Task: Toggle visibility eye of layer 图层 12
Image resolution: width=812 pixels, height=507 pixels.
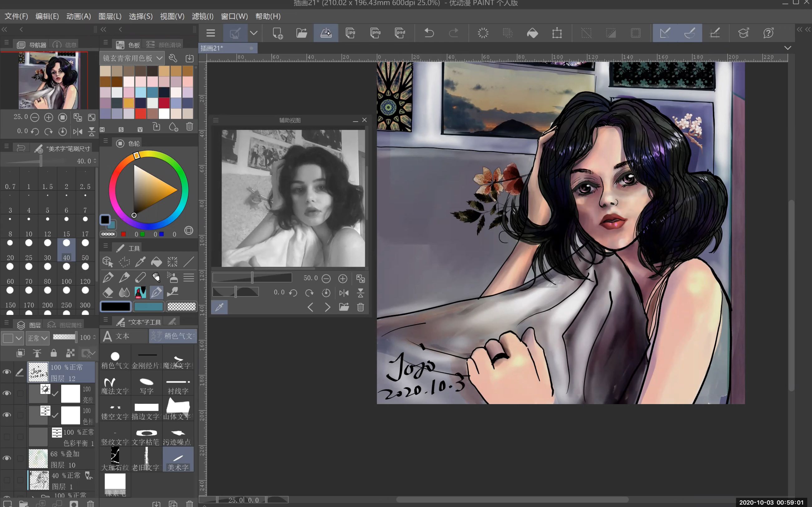Action: [x=7, y=372]
